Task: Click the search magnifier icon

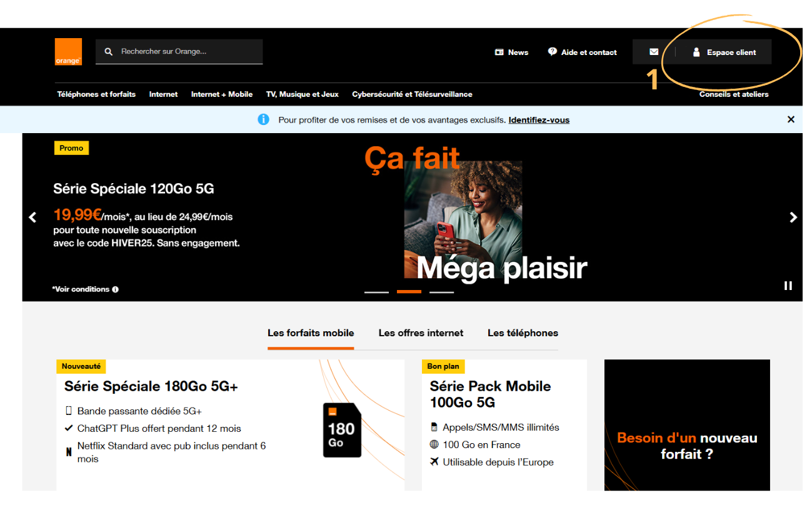Action: point(109,52)
